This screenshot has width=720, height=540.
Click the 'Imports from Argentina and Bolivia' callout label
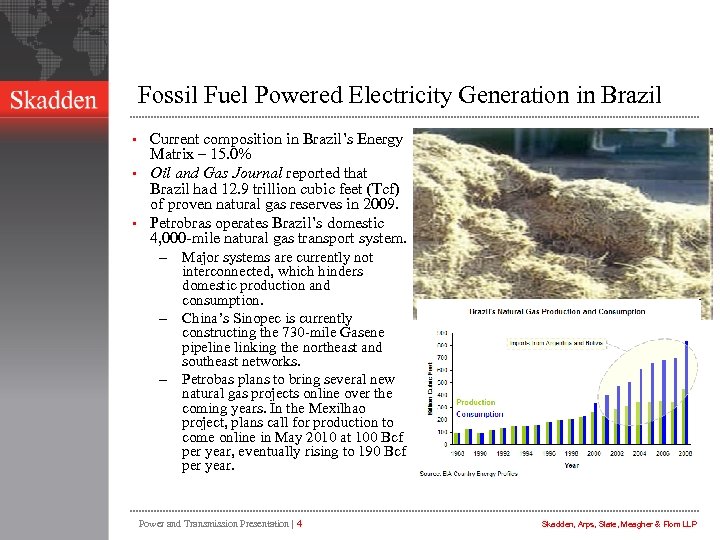click(557, 343)
